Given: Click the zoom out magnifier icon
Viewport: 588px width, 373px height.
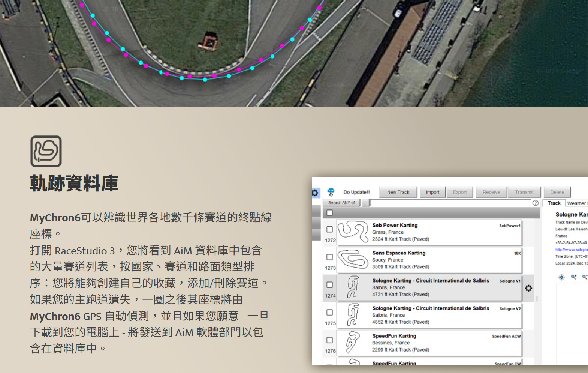Looking at the screenshot, I should tap(584, 277).
